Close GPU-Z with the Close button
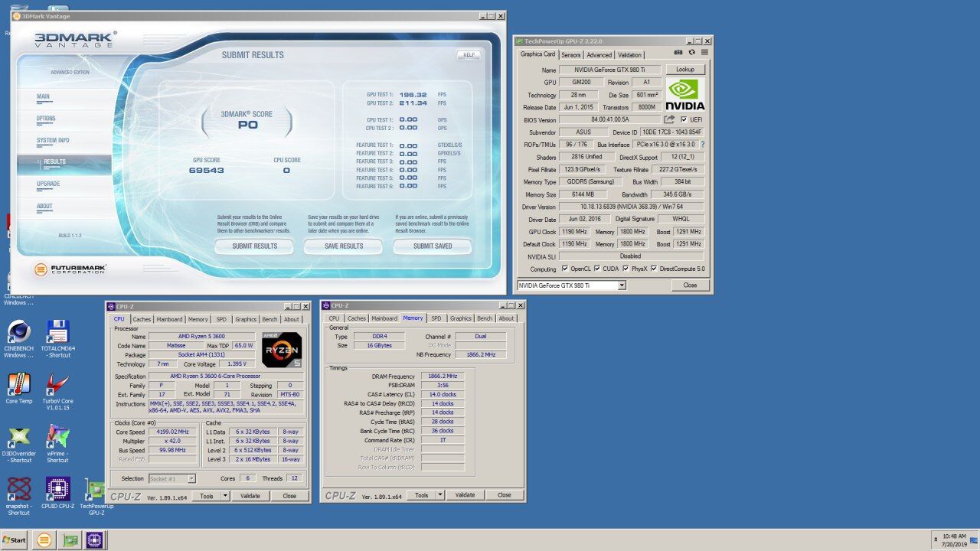 pyautogui.click(x=690, y=285)
